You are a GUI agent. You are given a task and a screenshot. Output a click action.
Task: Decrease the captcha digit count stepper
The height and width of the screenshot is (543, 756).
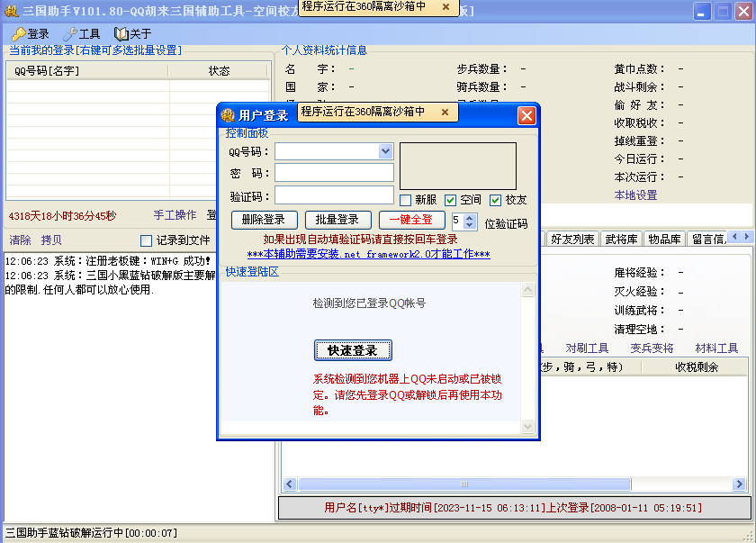470,225
